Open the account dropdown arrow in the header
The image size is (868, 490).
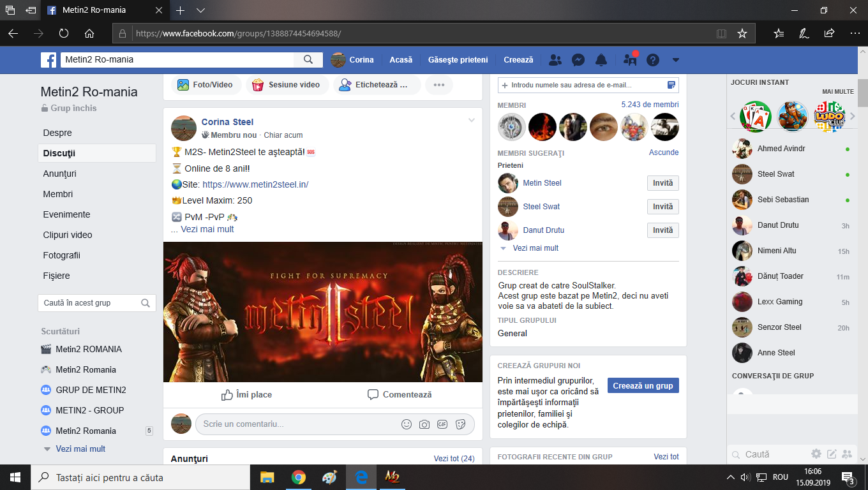[676, 60]
